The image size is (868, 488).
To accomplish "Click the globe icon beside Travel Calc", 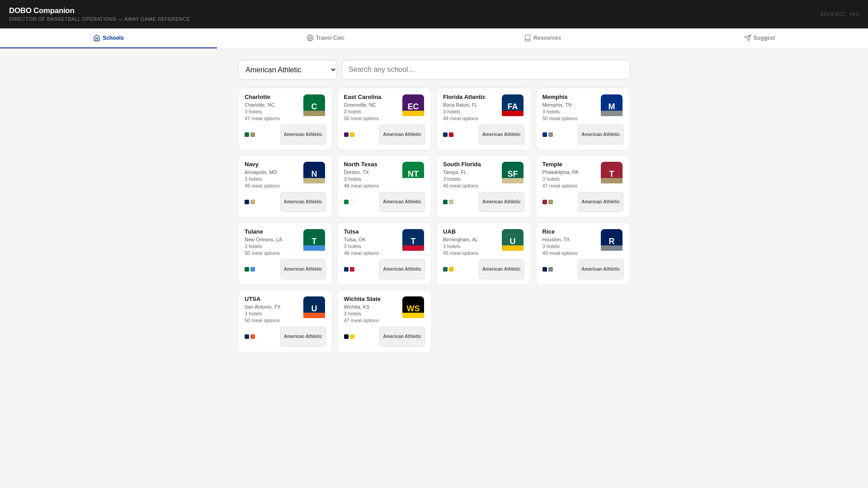I will click(x=310, y=38).
